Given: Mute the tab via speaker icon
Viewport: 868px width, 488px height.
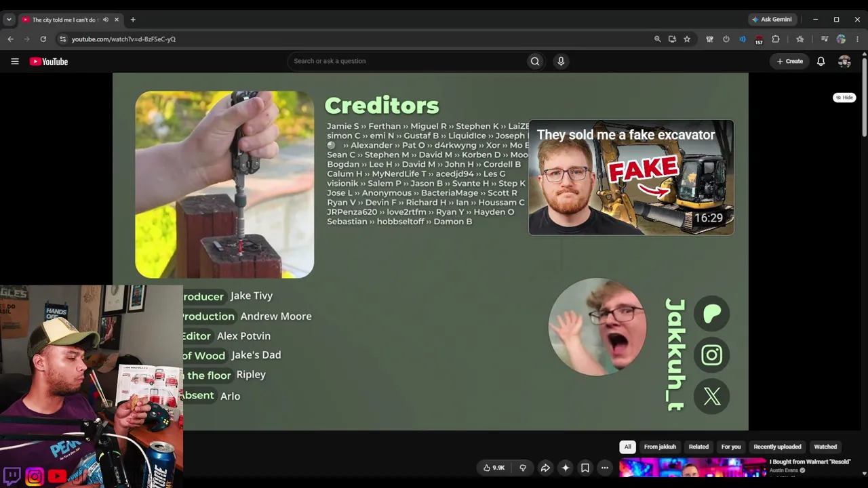Looking at the screenshot, I should [x=105, y=20].
